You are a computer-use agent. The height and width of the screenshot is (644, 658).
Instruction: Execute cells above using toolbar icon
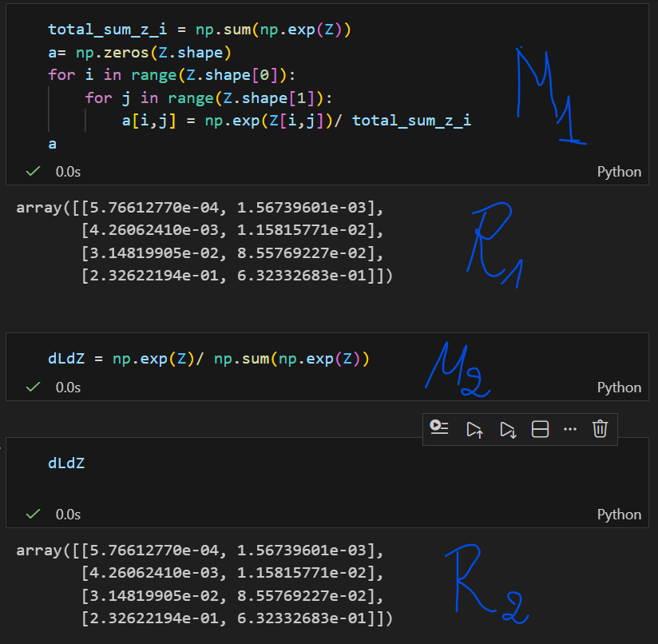click(x=474, y=430)
